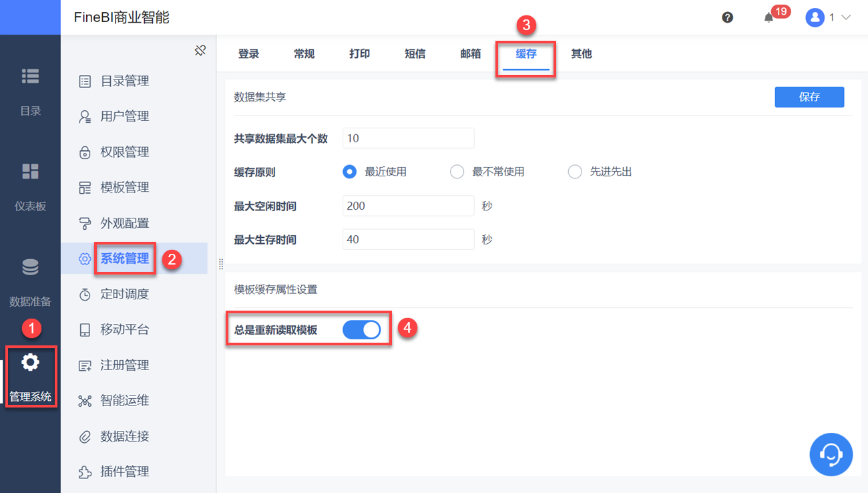Screen dimensions: 868x493
Task: Expand the user account dropdown arrow
Action: [846, 18]
